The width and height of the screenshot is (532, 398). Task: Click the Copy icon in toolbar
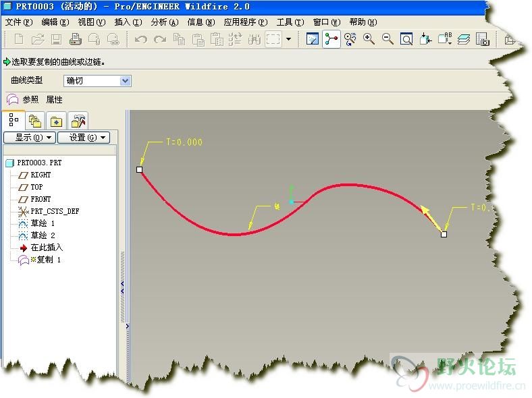pos(179,39)
